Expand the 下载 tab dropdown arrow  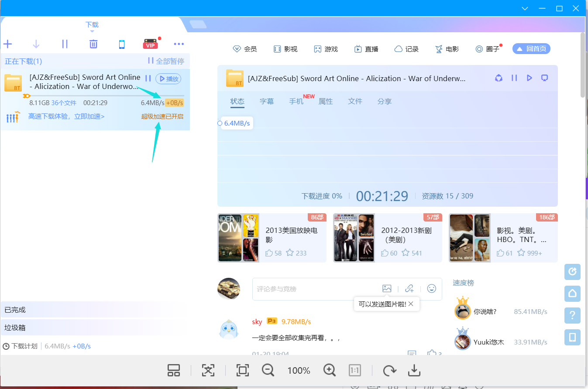92,31
